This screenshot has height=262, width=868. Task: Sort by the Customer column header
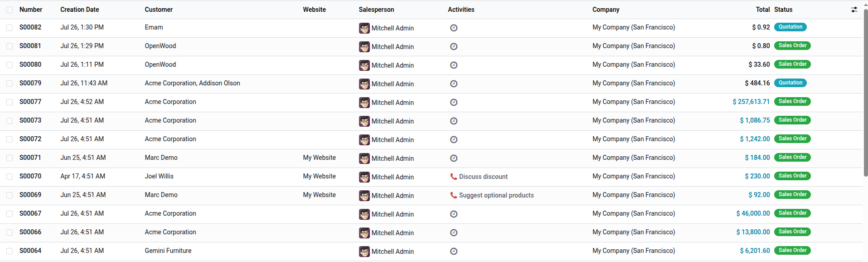[159, 10]
